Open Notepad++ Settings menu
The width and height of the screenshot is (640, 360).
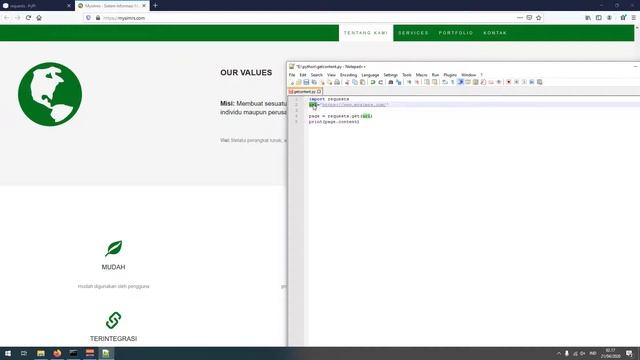coord(391,75)
